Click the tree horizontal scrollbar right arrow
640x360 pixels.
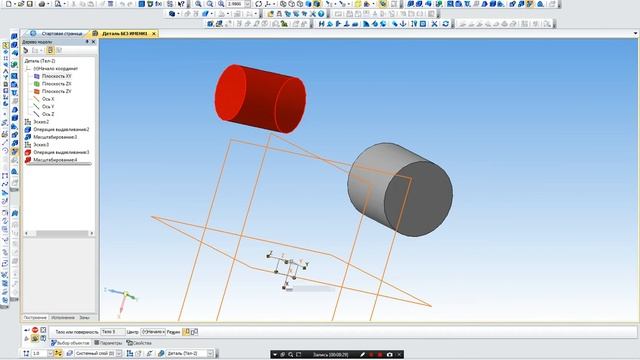click(x=91, y=233)
